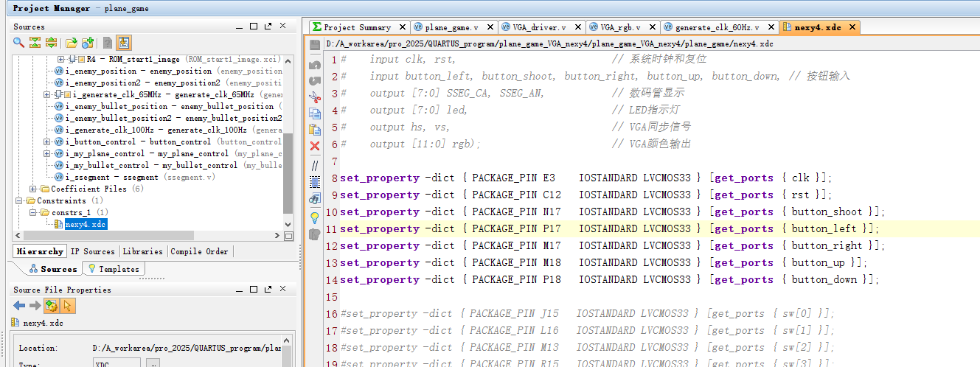980x367 pixels.
Task: Click the Save file icon in editor toolbar
Action: coord(315,45)
